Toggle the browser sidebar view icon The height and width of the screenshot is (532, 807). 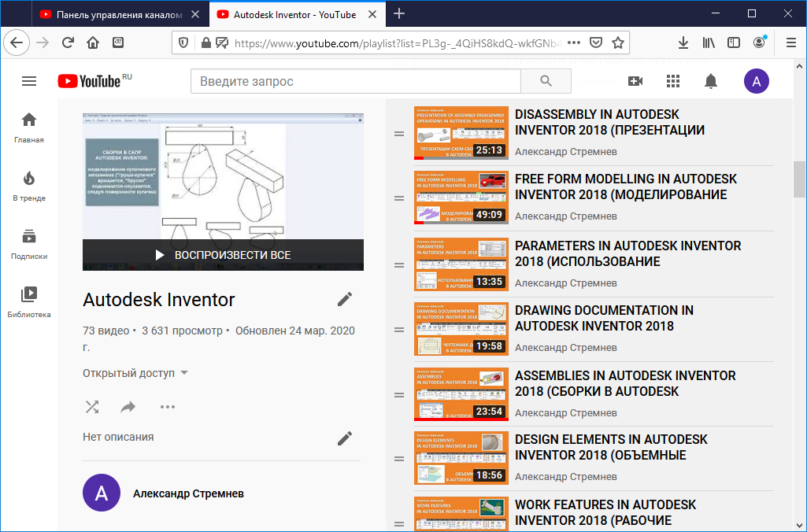tap(734, 42)
